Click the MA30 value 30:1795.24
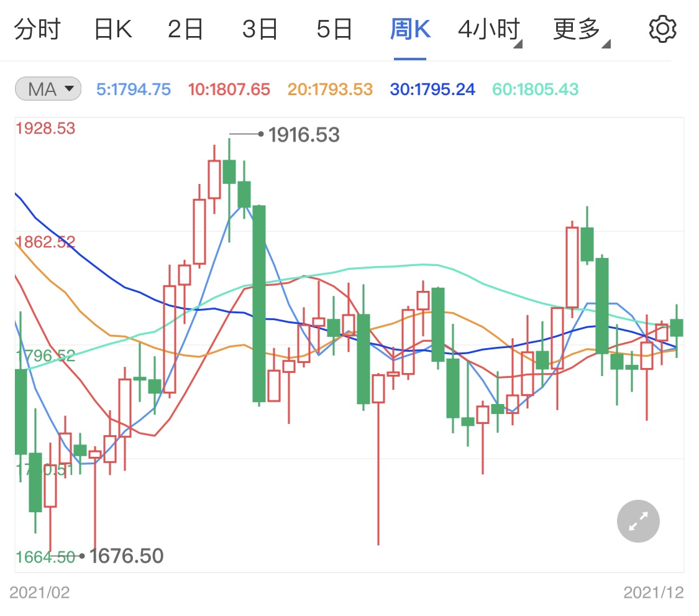 pos(432,90)
